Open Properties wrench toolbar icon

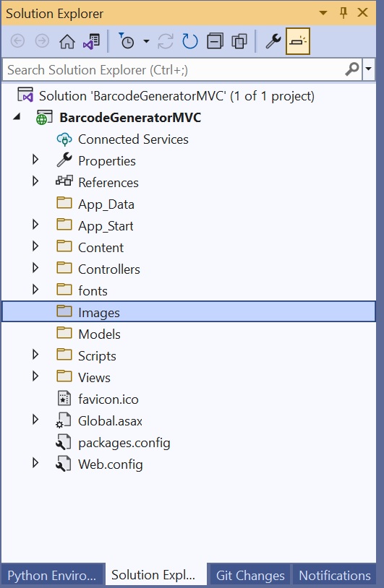(273, 41)
